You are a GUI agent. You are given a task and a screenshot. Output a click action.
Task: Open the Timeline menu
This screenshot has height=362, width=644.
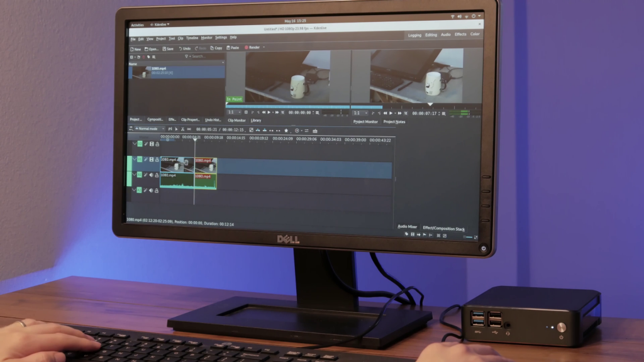[192, 38]
